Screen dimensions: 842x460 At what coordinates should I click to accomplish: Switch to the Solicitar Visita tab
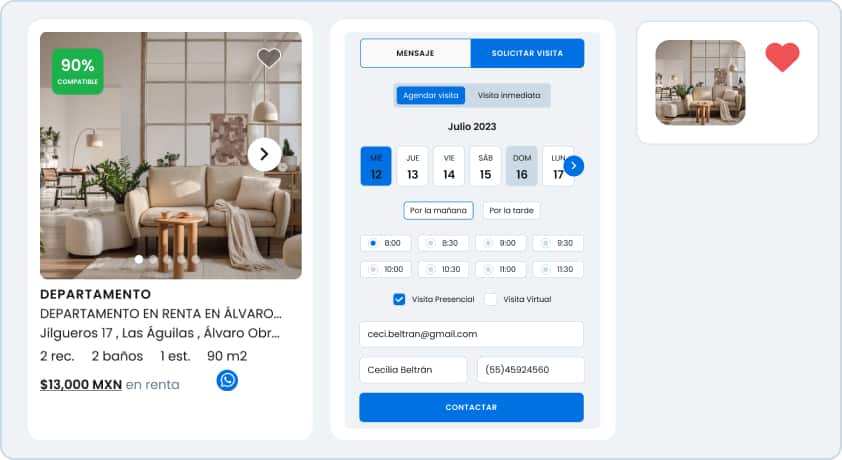527,53
